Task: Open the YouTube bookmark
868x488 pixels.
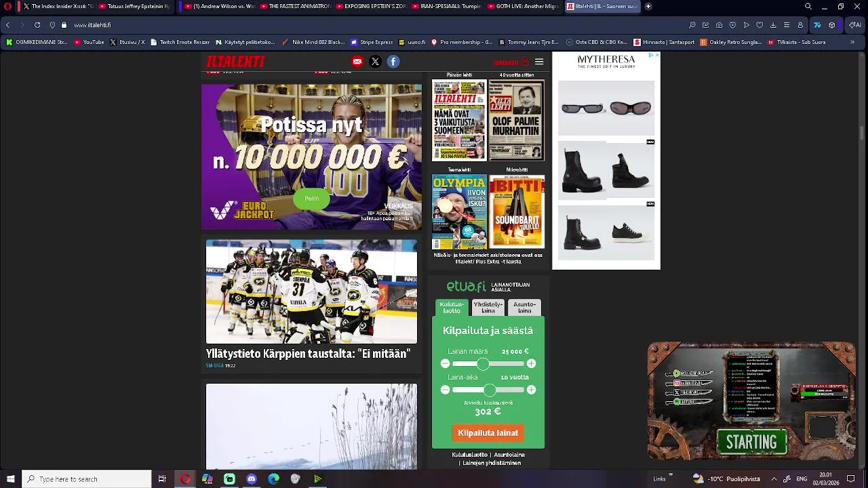Action: 89,42
